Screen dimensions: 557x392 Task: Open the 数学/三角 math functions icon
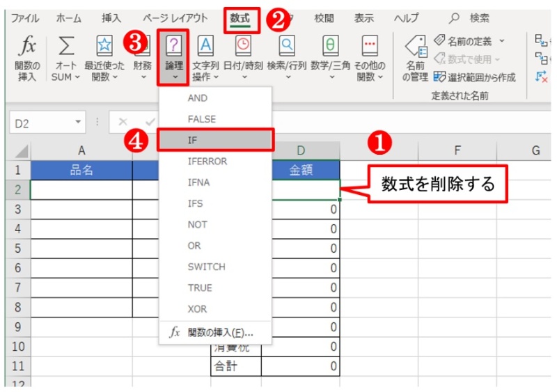330,45
